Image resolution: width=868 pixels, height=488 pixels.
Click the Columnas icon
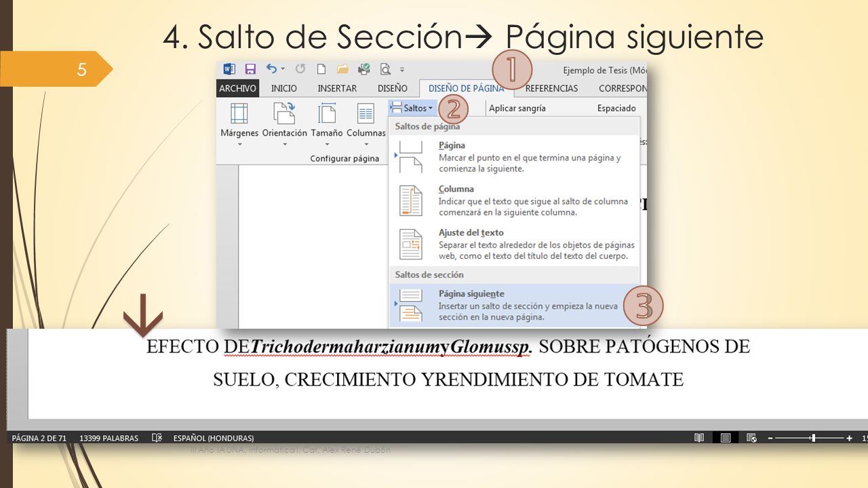click(x=366, y=113)
